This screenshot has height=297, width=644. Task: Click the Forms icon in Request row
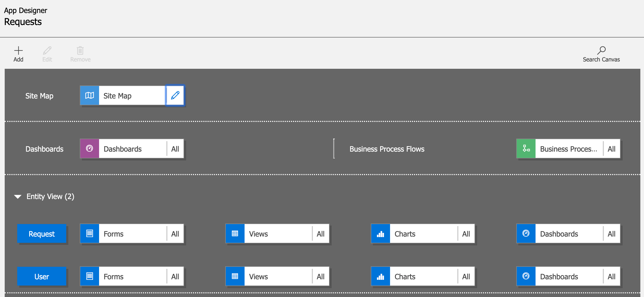[x=89, y=233]
